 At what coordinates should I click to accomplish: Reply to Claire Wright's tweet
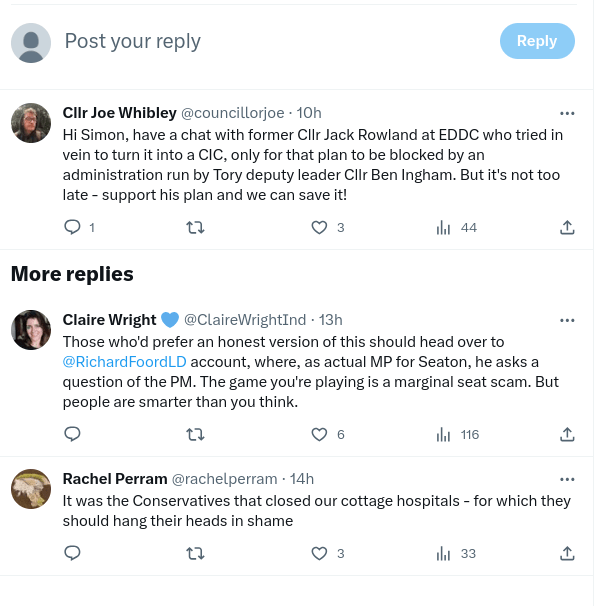[x=72, y=434]
